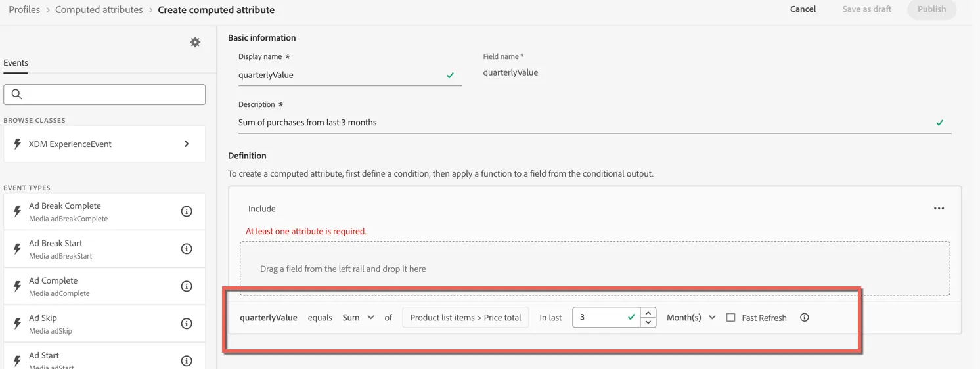Enable the Fast Refresh checkbox
The image size is (980, 369).
(730, 317)
